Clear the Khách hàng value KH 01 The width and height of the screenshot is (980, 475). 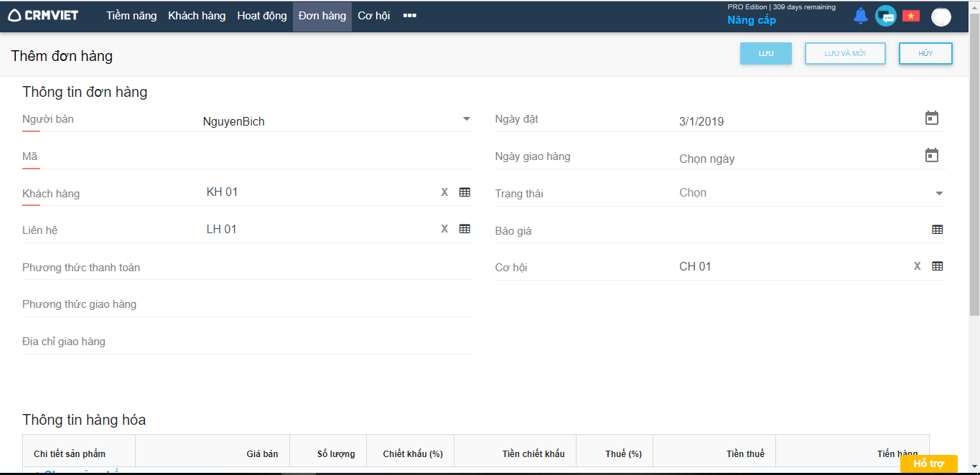point(444,192)
